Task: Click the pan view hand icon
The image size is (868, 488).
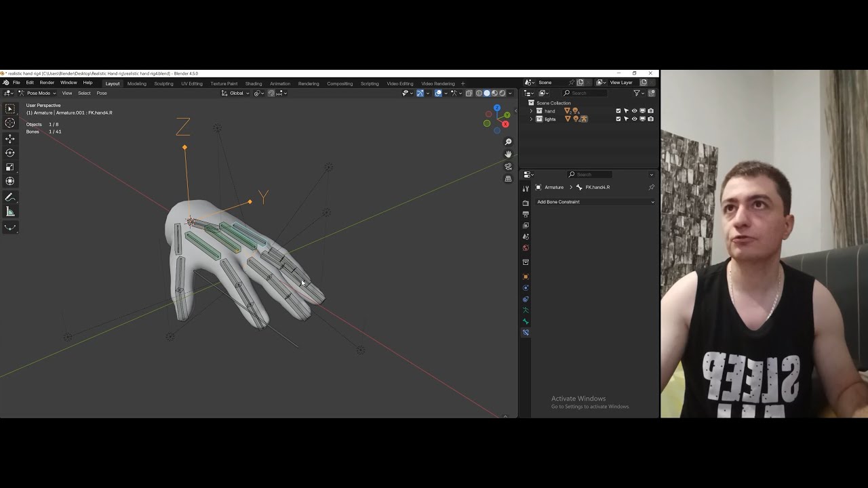Action: click(x=508, y=154)
